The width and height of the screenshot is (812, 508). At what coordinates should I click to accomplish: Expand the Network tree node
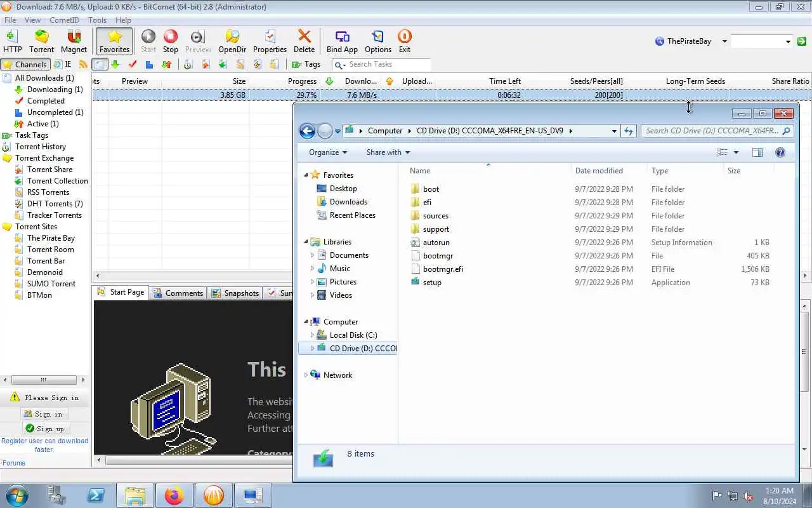[x=306, y=375]
